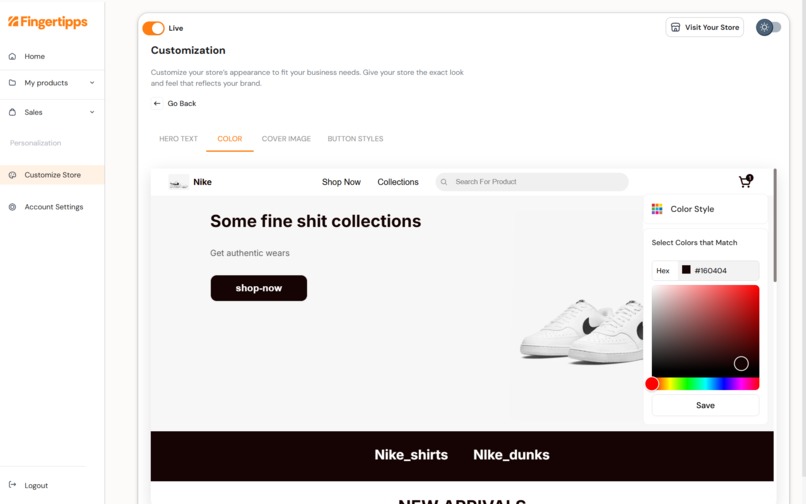The height and width of the screenshot is (504, 806).
Task: Save the selected color
Action: (705, 405)
